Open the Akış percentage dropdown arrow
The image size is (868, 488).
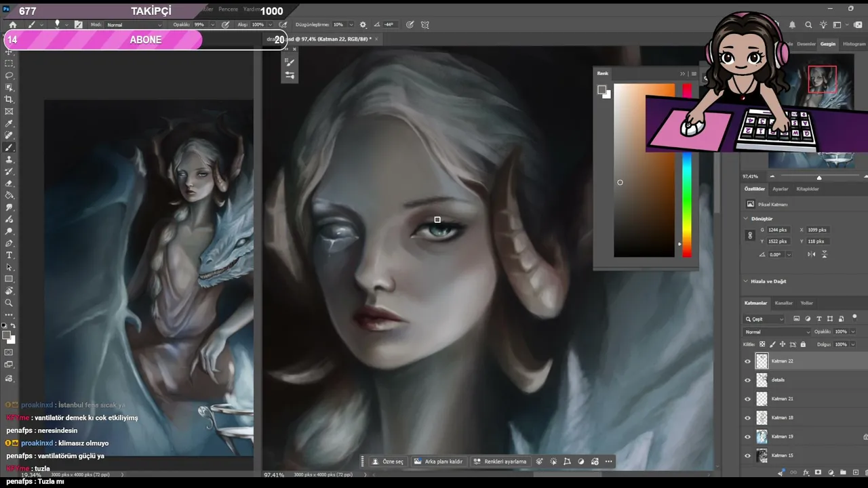pos(271,24)
